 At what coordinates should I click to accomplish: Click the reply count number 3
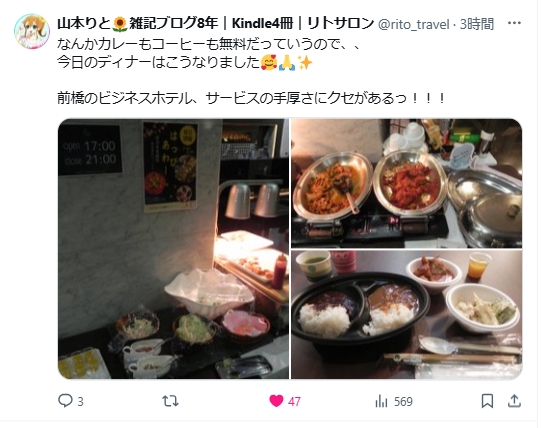[80, 402]
